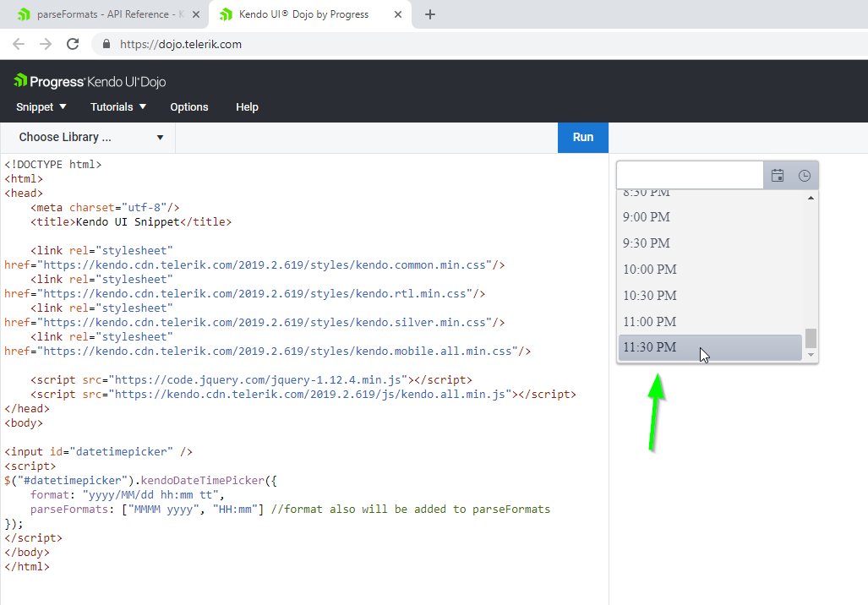The height and width of the screenshot is (605, 868).
Task: Switch to parseFormats API Reference tab
Action: (103, 14)
